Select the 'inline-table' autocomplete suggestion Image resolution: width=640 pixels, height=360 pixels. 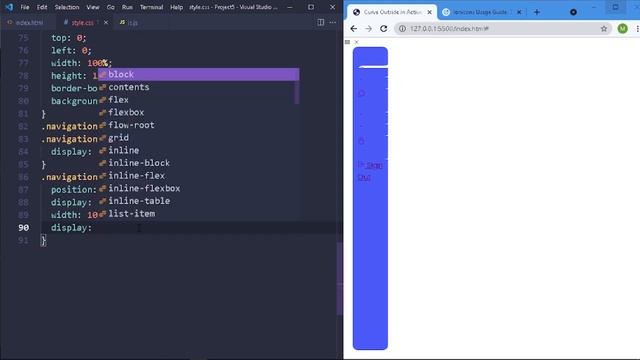click(198, 201)
